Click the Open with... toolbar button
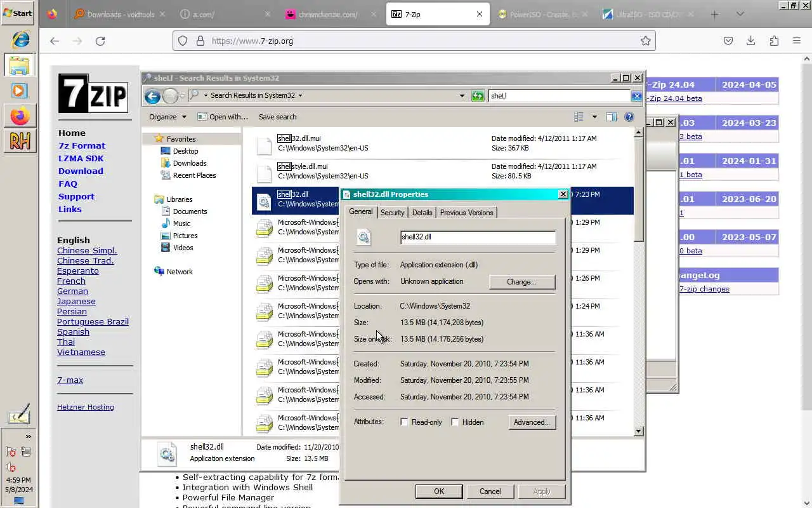Image resolution: width=812 pixels, height=508 pixels. coord(223,117)
